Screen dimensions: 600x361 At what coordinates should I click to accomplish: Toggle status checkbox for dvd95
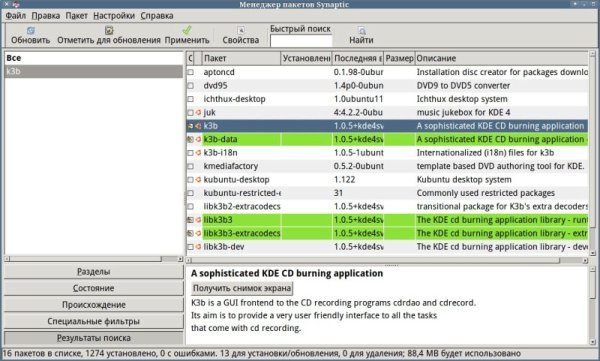[191, 86]
